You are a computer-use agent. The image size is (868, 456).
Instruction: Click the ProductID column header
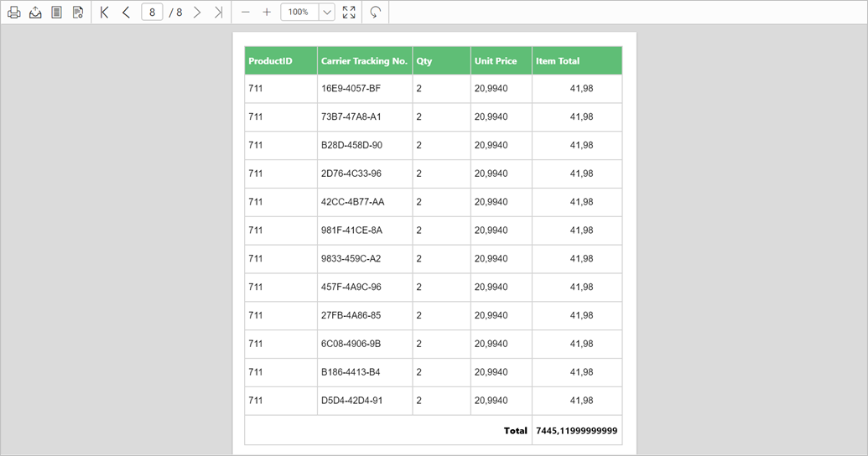click(281, 61)
